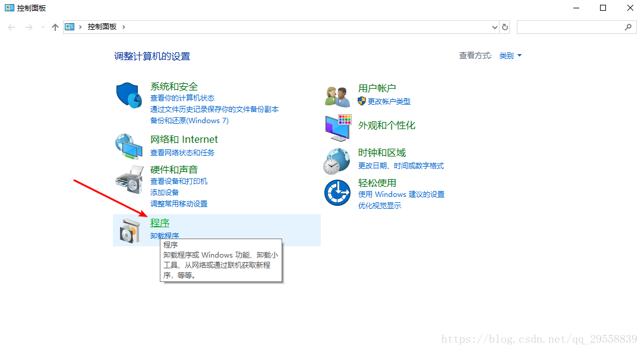Click the 优化视觉显示 link
Image resolution: width=644 pixels, height=351 pixels.
click(x=380, y=205)
